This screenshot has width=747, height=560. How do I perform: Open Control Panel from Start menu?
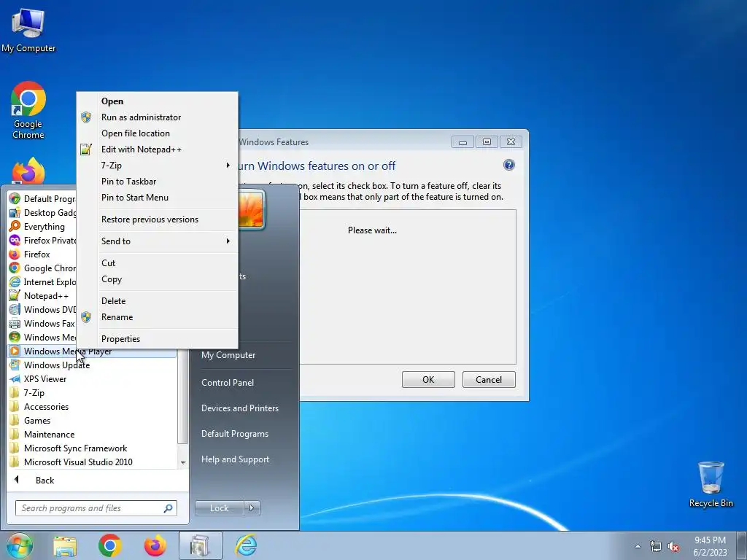(x=228, y=382)
